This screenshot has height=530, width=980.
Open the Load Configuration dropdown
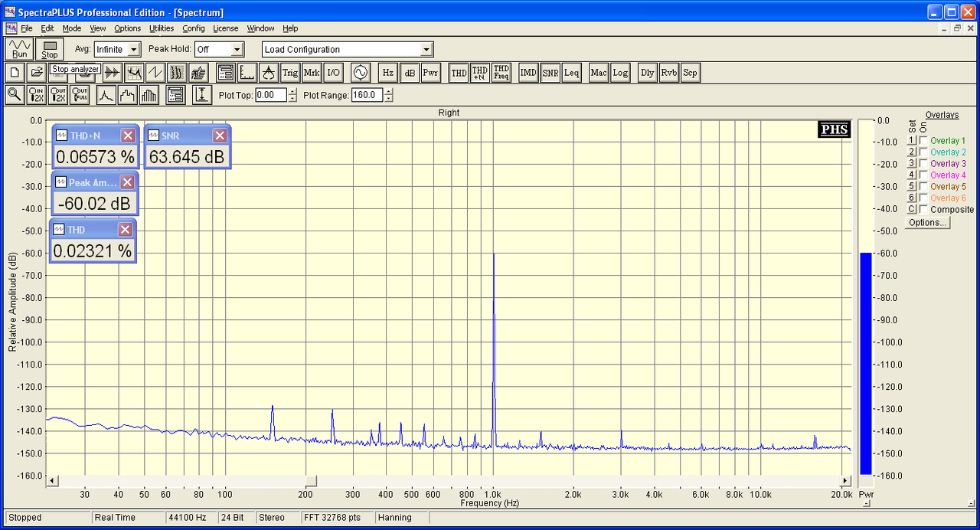(x=426, y=49)
